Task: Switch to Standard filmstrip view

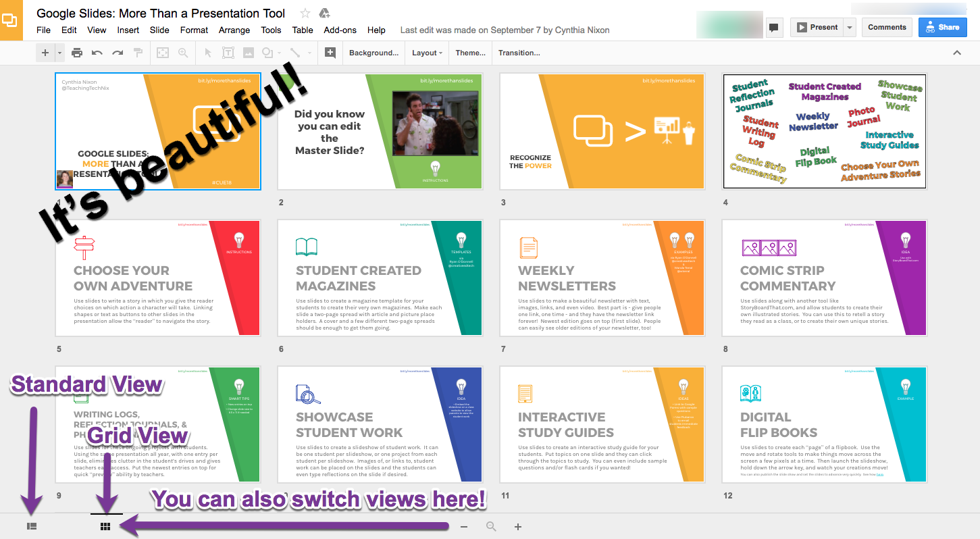Action: [32, 525]
